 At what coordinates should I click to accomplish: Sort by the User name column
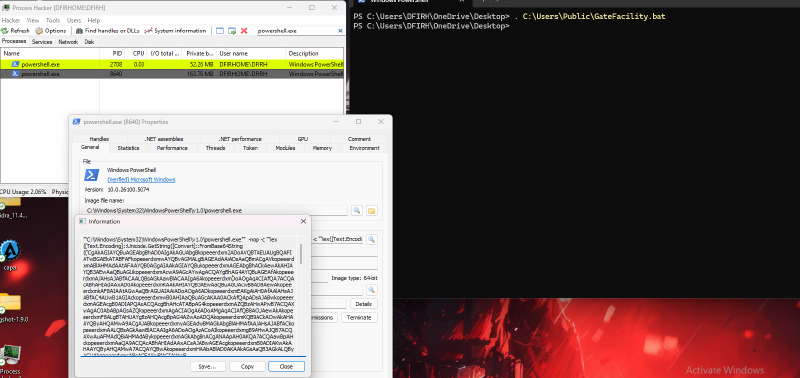tap(251, 53)
